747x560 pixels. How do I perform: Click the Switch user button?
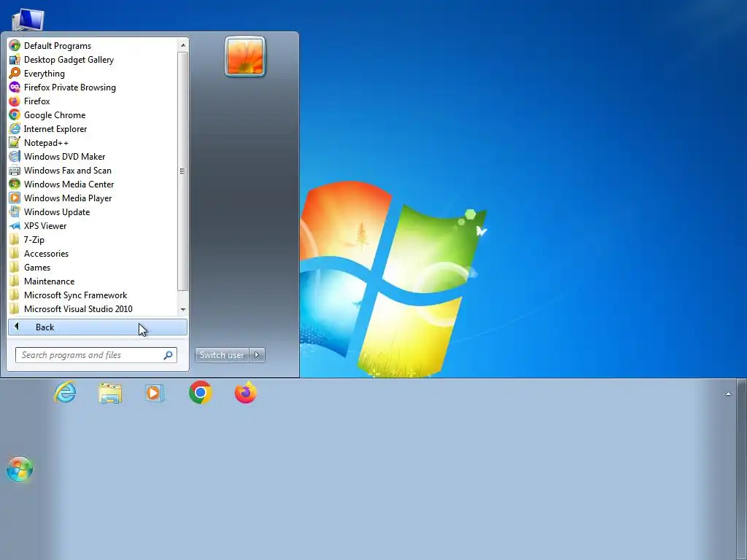222,355
